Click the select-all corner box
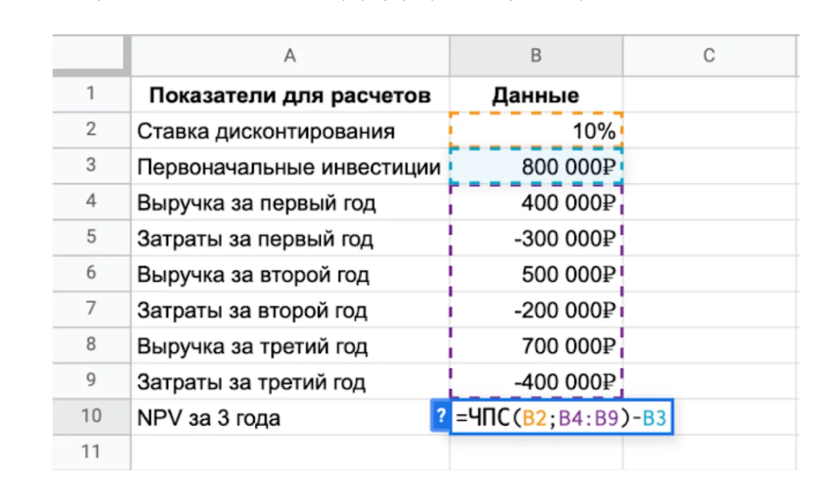 [91, 55]
